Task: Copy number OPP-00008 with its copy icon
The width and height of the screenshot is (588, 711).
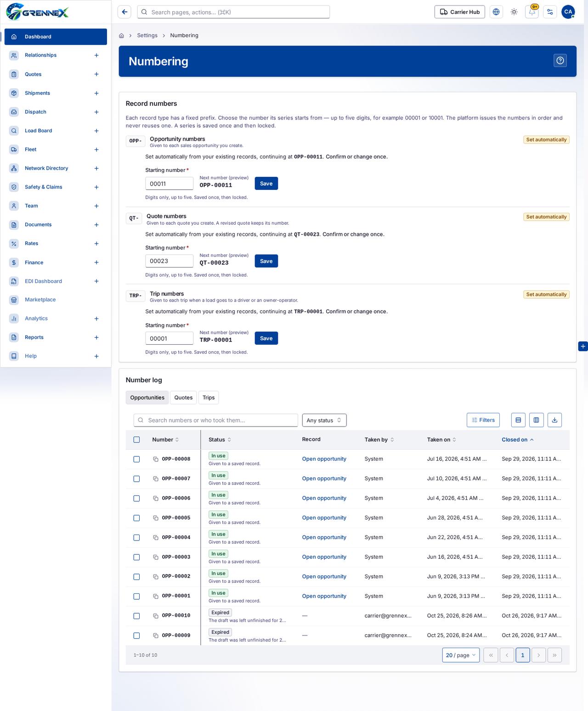Action: (x=156, y=459)
